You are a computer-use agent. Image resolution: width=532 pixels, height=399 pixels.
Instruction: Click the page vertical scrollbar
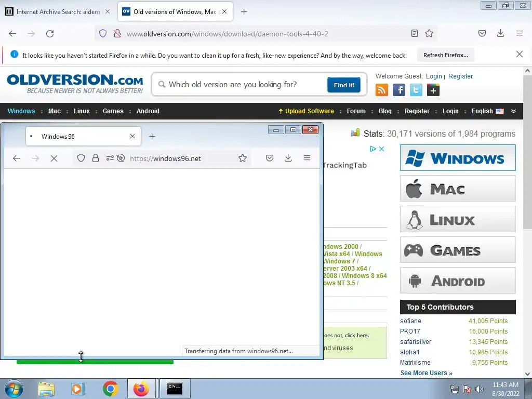[527, 153]
